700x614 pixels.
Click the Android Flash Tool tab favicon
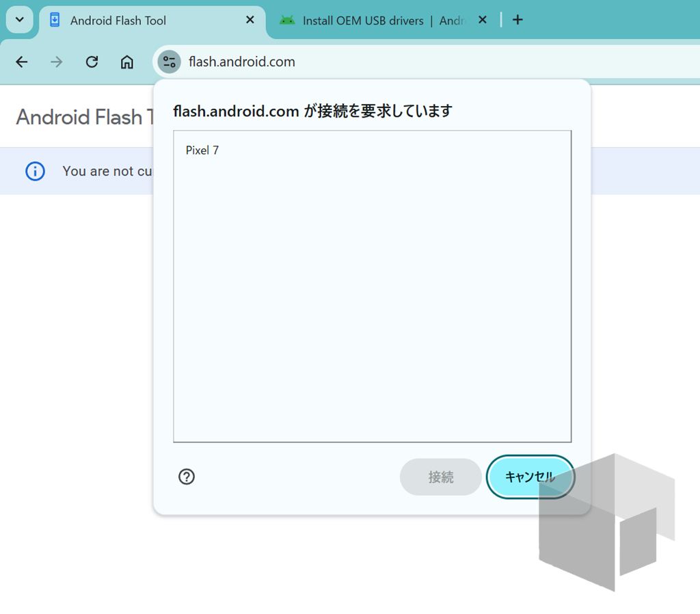pos(55,20)
